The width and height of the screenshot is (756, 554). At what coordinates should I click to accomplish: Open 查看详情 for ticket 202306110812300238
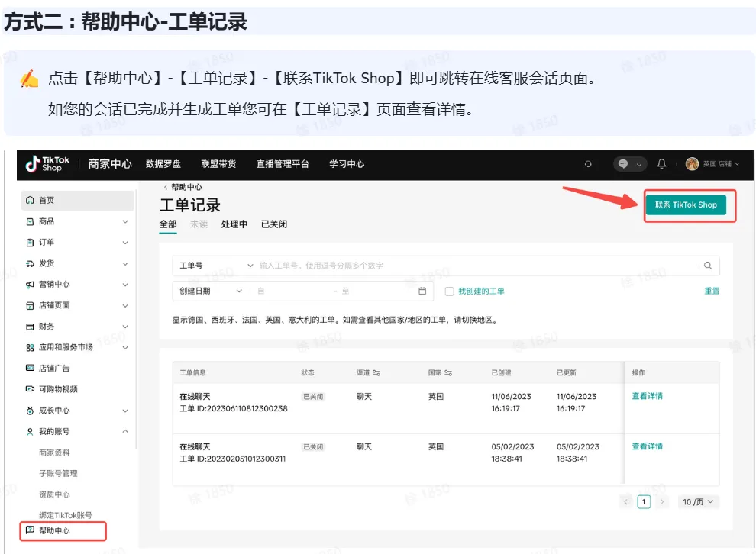647,396
